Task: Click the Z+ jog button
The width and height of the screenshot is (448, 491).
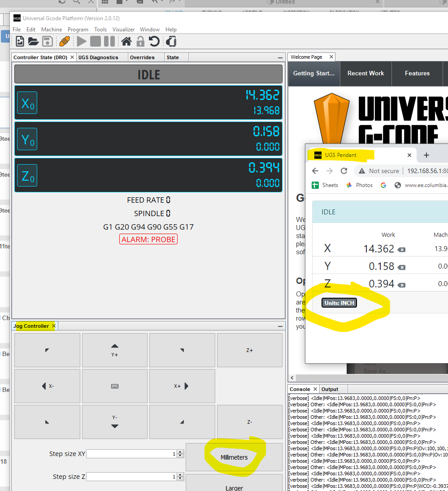Action: pyautogui.click(x=249, y=350)
